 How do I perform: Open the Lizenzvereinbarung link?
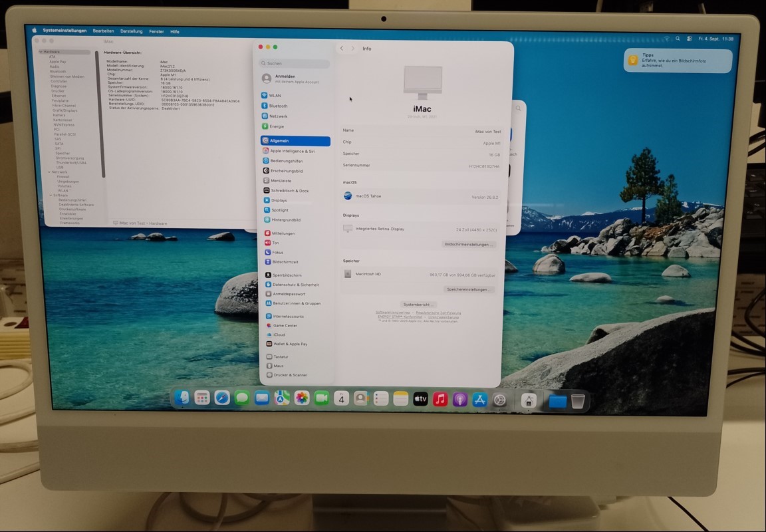(x=444, y=317)
